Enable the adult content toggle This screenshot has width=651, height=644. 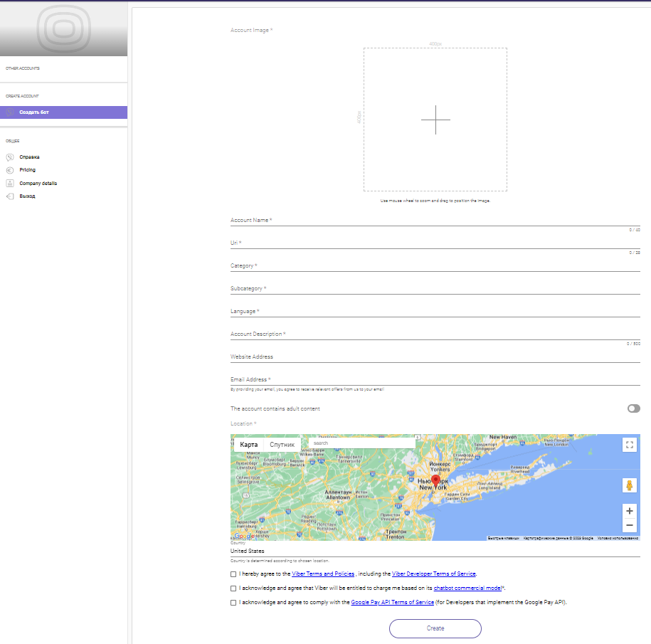pos(633,408)
